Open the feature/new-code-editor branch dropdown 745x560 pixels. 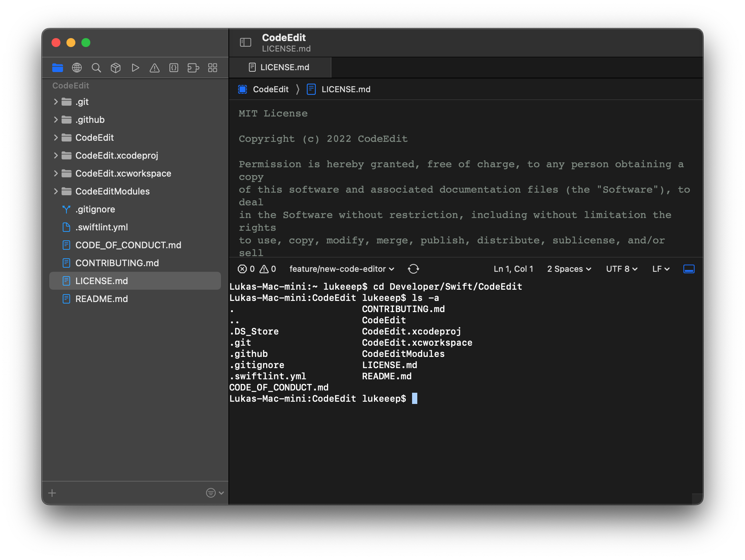(342, 269)
